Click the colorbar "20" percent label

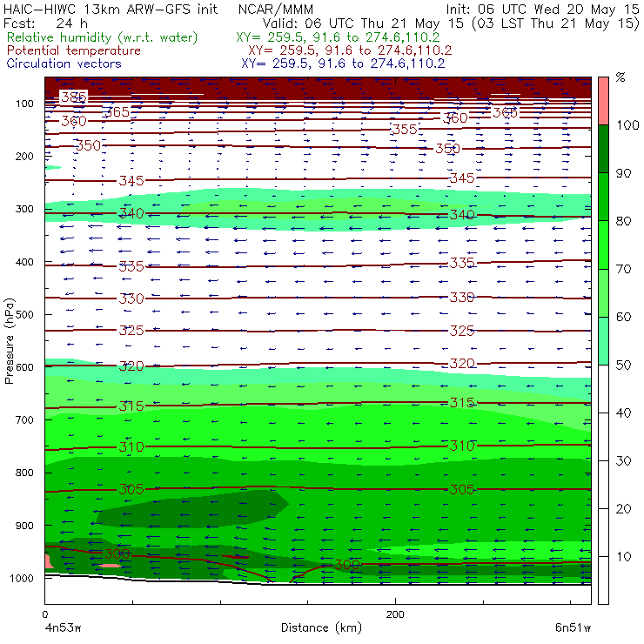pyautogui.click(x=623, y=509)
